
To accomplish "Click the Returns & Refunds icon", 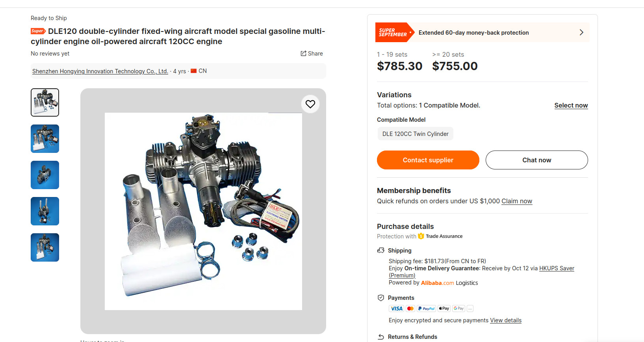I will [381, 336].
